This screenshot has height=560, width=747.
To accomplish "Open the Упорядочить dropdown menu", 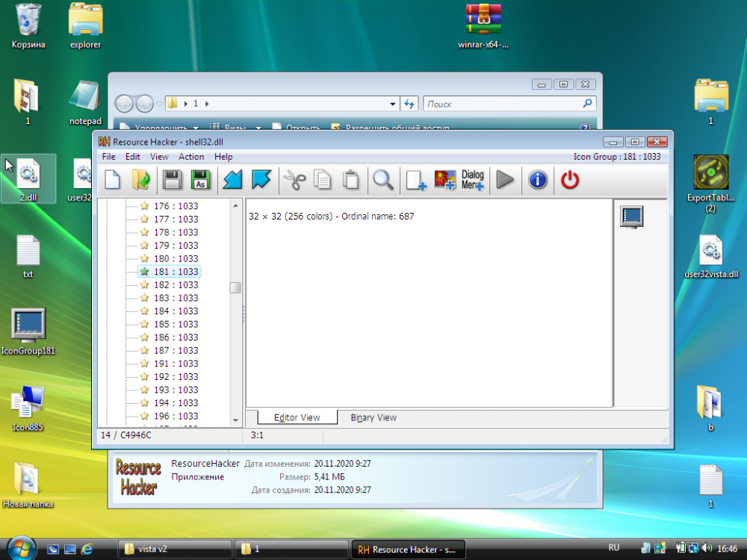I will (165, 125).
